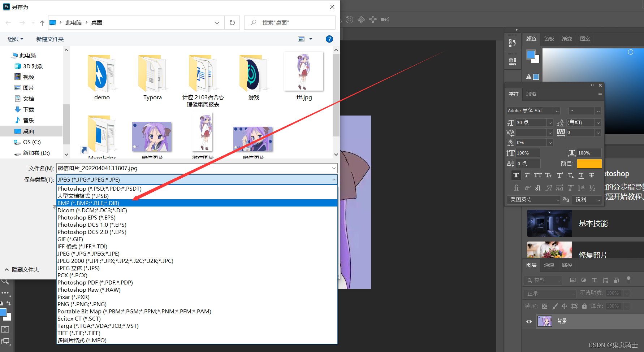This screenshot has height=352, width=644.
Task: Toggle Faux Bold in the Character panel
Action: click(x=516, y=175)
